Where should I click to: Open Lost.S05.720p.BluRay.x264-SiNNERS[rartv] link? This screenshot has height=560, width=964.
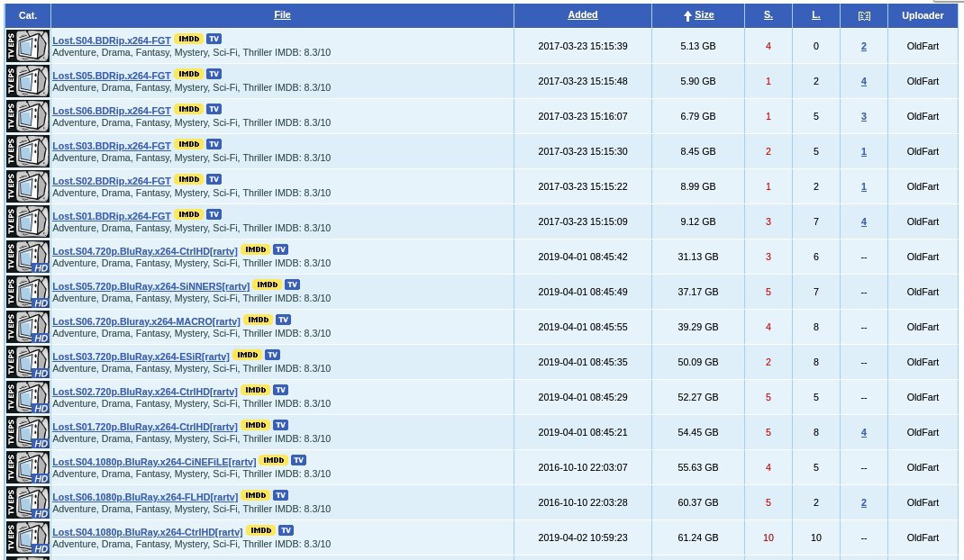click(150, 285)
